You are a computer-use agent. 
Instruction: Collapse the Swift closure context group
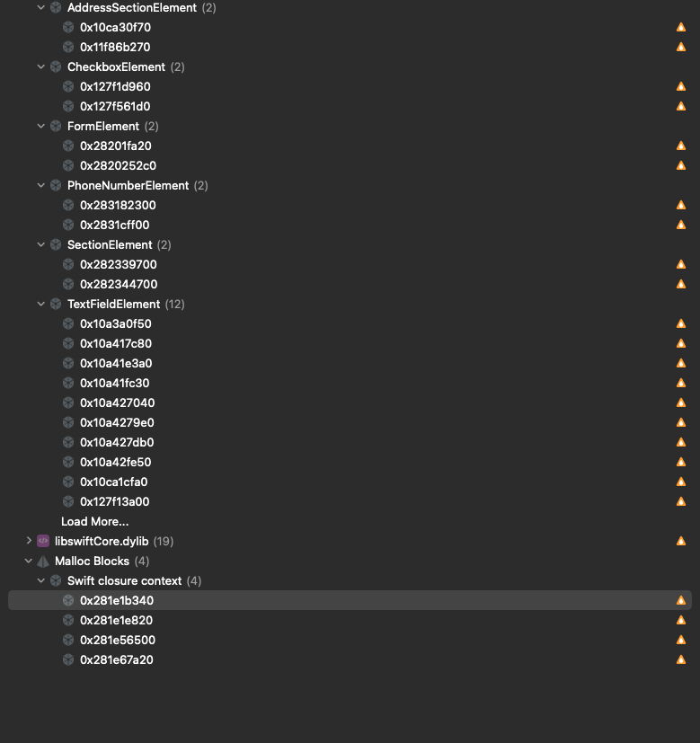point(40,580)
